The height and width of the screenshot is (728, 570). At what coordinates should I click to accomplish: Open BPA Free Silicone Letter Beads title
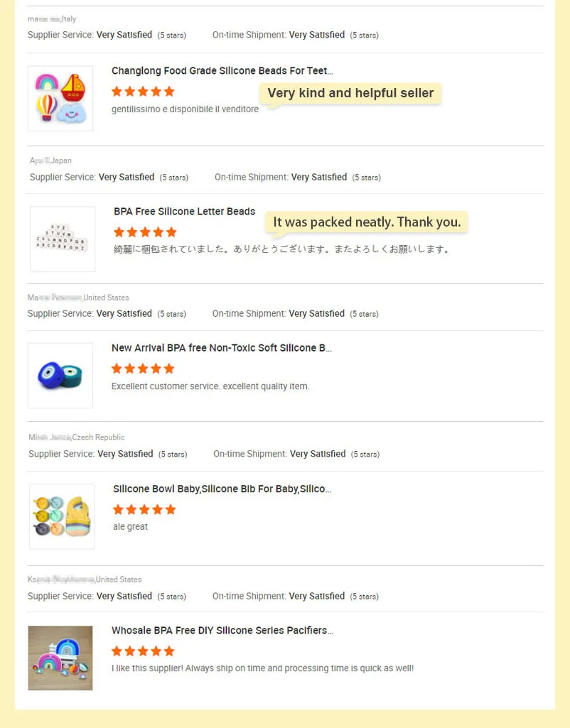[184, 211]
